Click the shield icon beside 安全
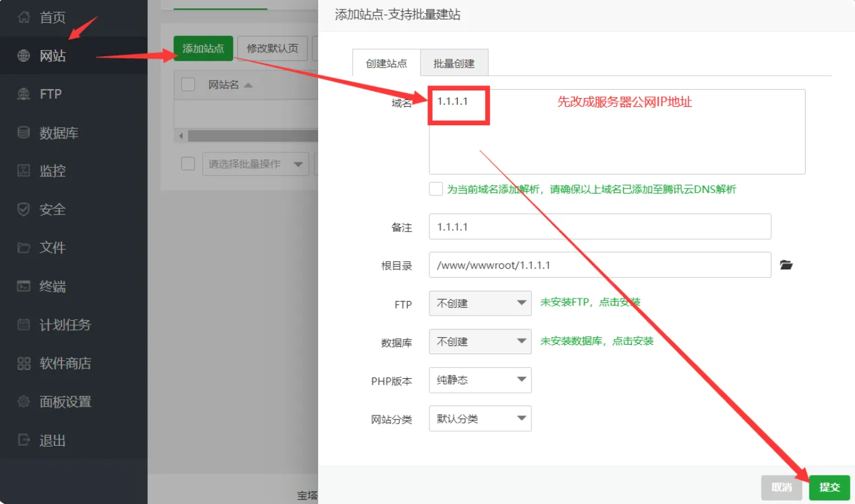855x504 pixels. click(23, 209)
